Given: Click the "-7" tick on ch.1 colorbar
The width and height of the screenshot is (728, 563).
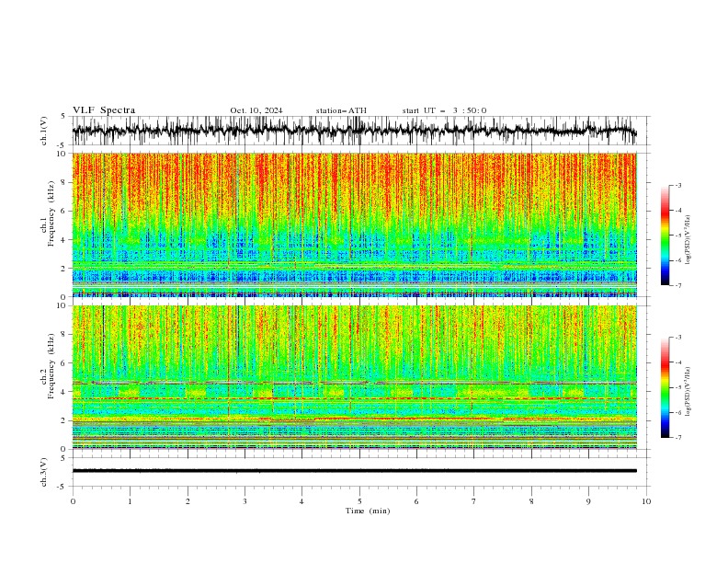Looking at the screenshot, I should click(677, 285).
